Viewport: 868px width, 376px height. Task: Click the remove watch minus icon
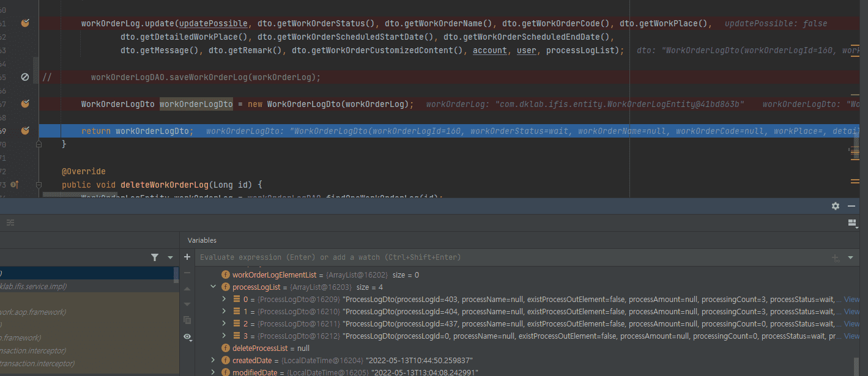pos(187,273)
